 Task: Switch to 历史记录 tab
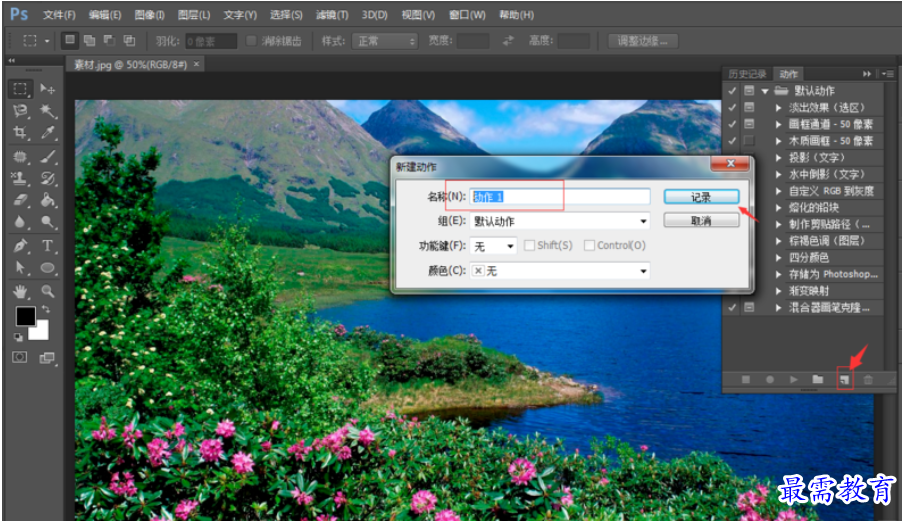(x=747, y=74)
